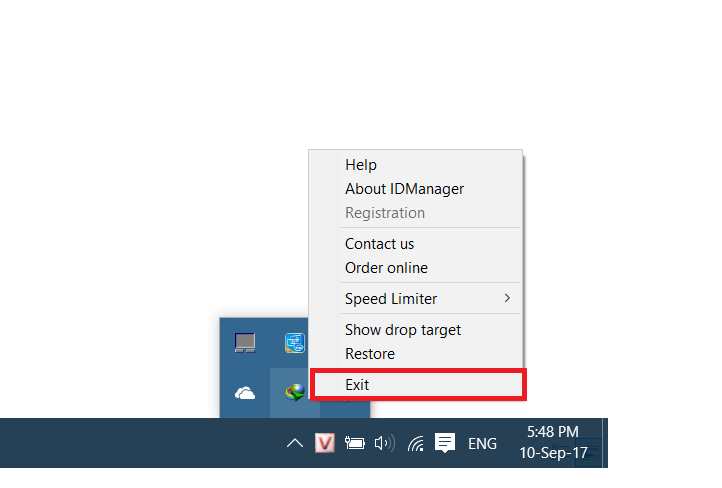Click the Intel graphics tray icon
This screenshot has width=722, height=488.
point(294,343)
